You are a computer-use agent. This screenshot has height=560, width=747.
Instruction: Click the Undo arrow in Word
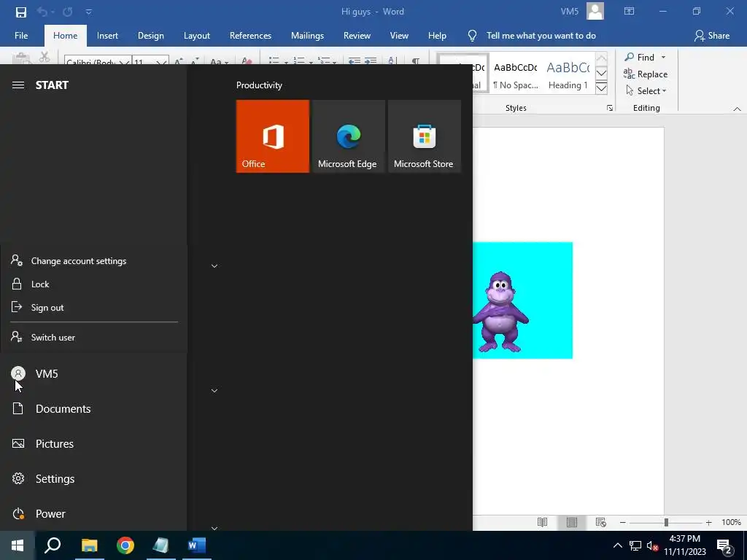(42, 12)
